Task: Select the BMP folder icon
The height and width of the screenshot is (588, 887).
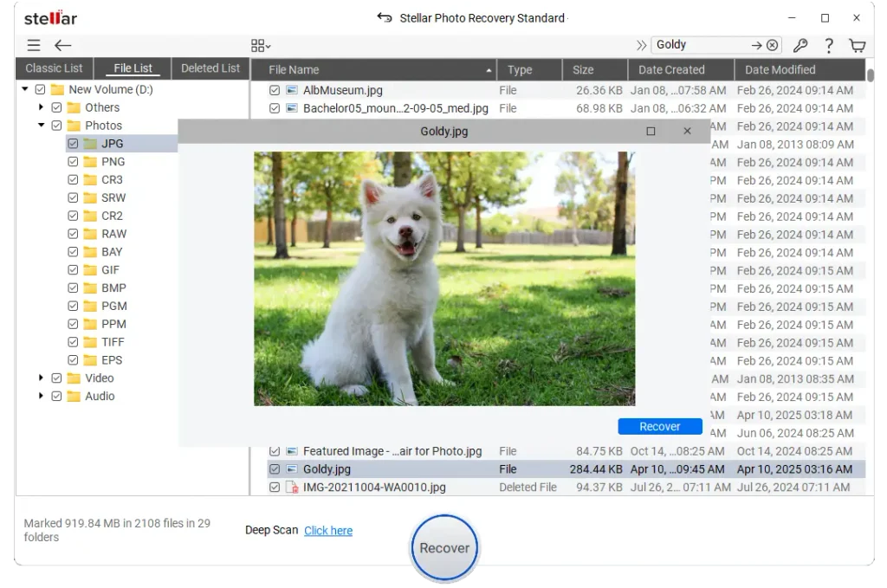Action: (90, 288)
